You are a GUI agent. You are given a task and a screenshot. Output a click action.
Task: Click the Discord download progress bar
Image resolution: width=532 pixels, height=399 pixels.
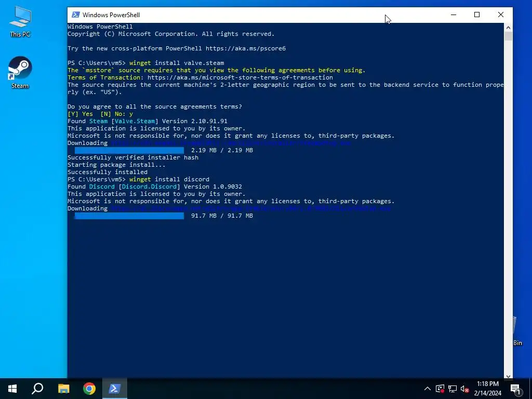coord(129,216)
